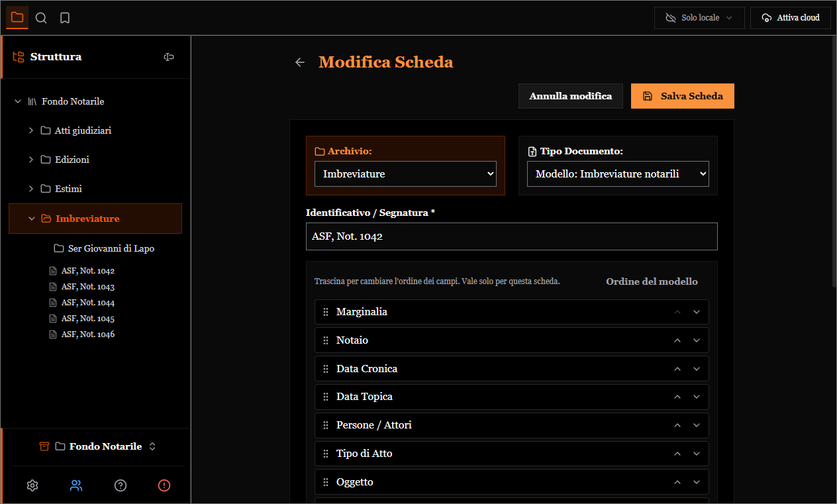Viewport: 837px width, 504px height.
Task: Open record ASF, Not. 1045 in tree
Action: 81,319
